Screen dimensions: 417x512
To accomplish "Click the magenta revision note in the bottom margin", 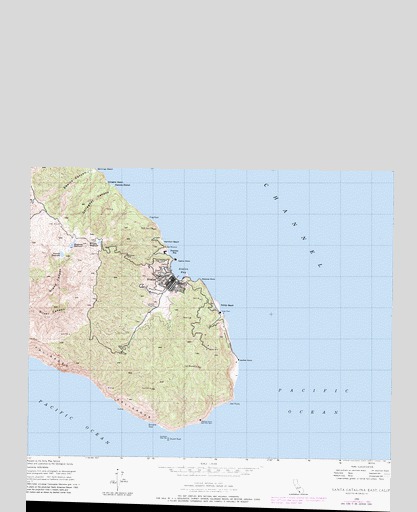I will 299,499.
